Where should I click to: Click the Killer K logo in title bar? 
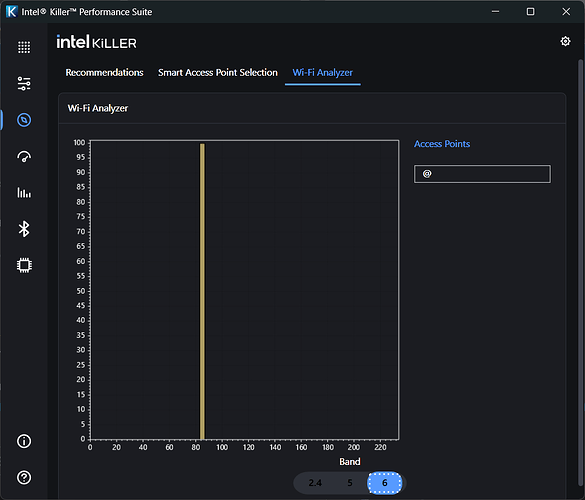pyautogui.click(x=11, y=12)
